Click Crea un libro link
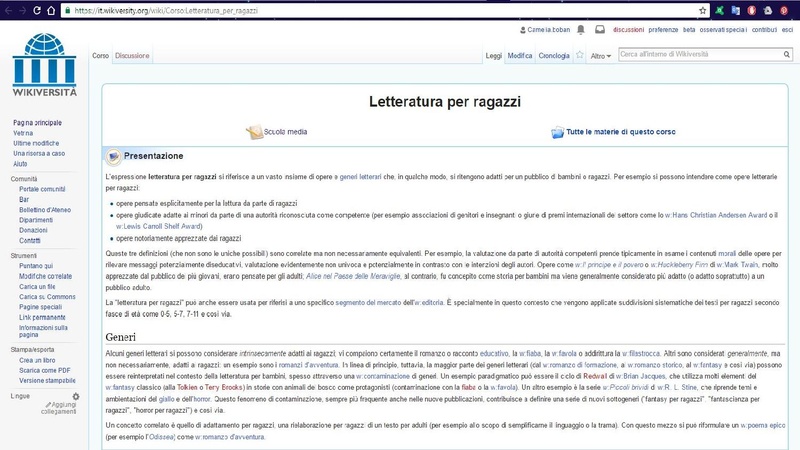Screen dimensions: 800x450 pyautogui.click(x=37, y=360)
